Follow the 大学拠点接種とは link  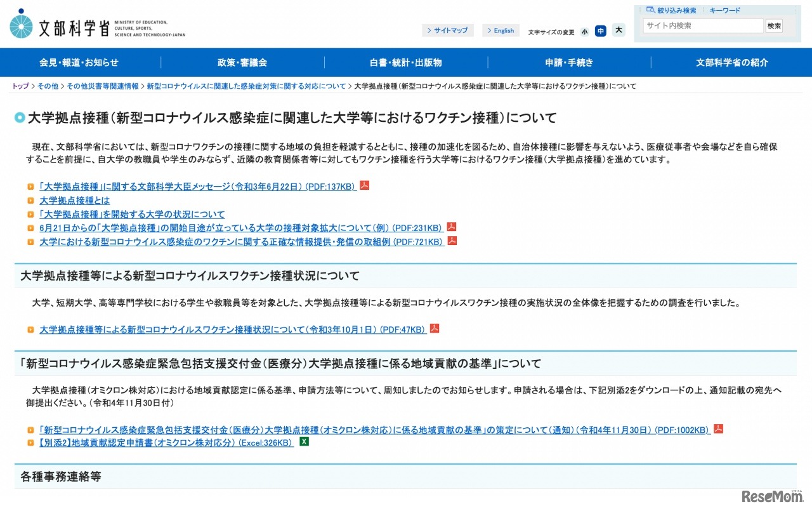pos(74,200)
